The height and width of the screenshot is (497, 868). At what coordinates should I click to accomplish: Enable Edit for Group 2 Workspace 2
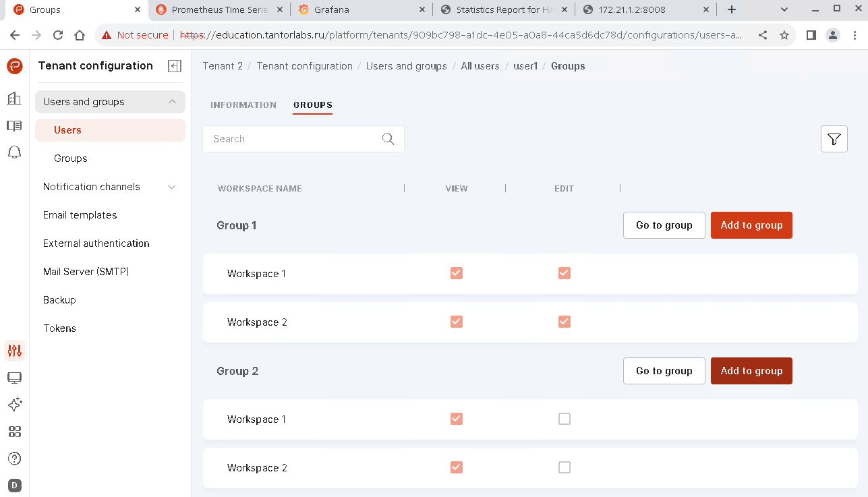565,467
